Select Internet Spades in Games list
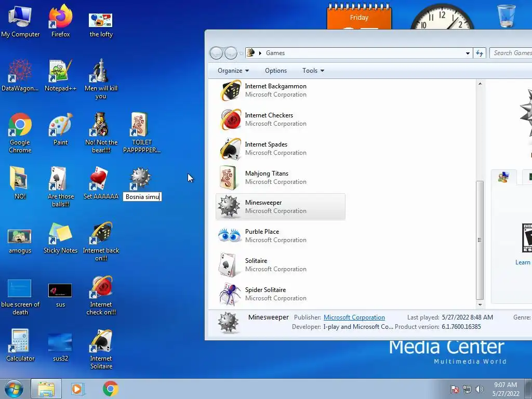This screenshot has height=399, width=532. pyautogui.click(x=280, y=149)
